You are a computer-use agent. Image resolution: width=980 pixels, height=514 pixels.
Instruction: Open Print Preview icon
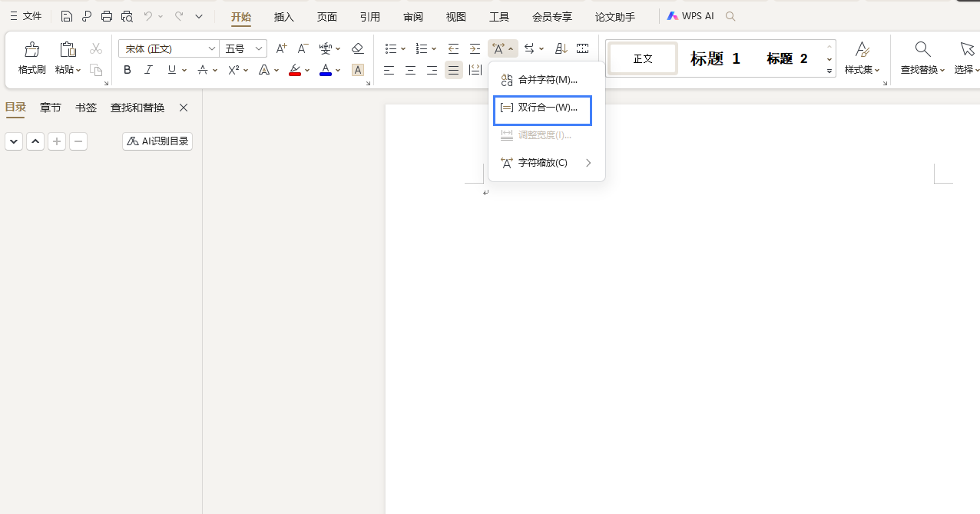pyautogui.click(x=127, y=16)
